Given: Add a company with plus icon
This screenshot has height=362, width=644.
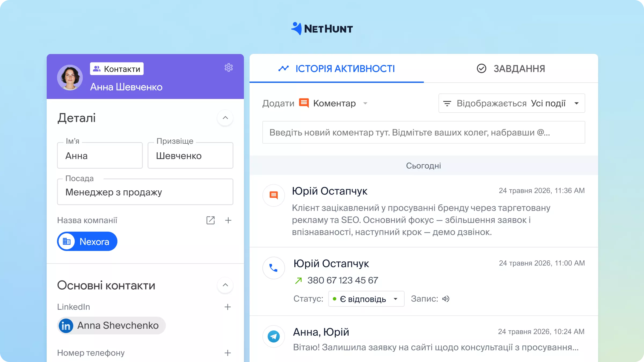Looking at the screenshot, I should tap(228, 220).
